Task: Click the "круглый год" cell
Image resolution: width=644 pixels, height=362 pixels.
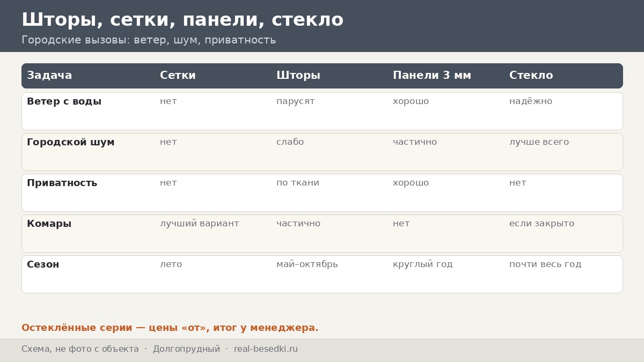Action: pyautogui.click(x=423, y=264)
